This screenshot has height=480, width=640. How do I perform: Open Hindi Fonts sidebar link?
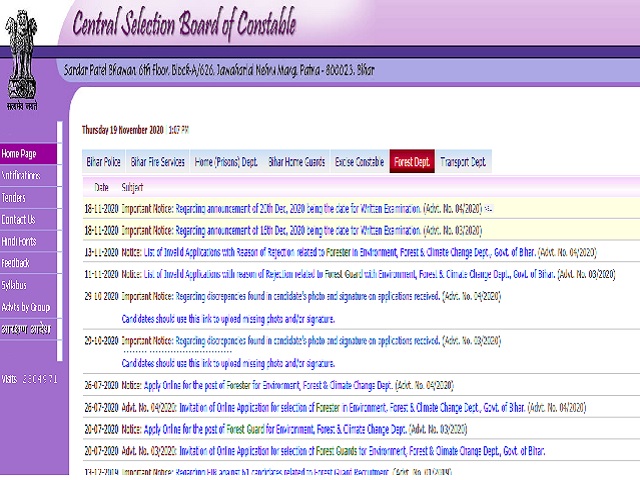point(19,242)
